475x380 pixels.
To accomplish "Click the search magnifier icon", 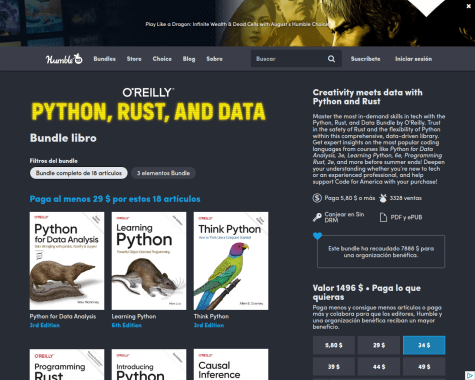I will pyautogui.click(x=331, y=59).
